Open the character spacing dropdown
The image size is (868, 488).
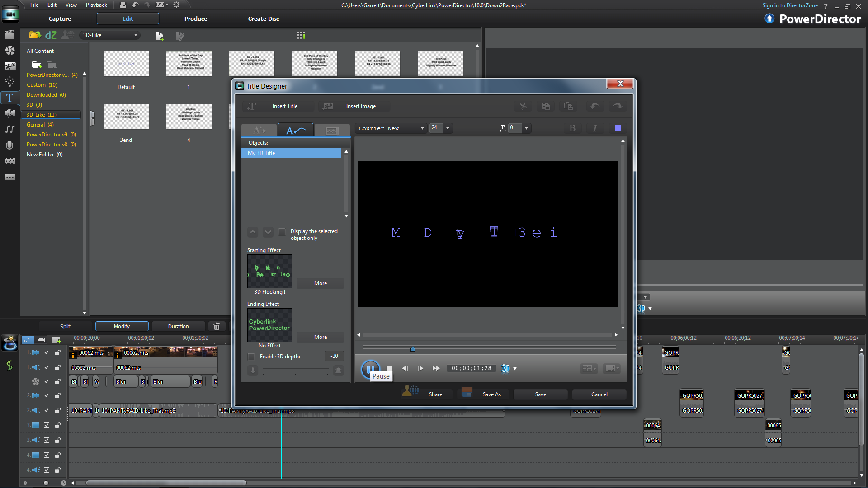click(x=526, y=128)
